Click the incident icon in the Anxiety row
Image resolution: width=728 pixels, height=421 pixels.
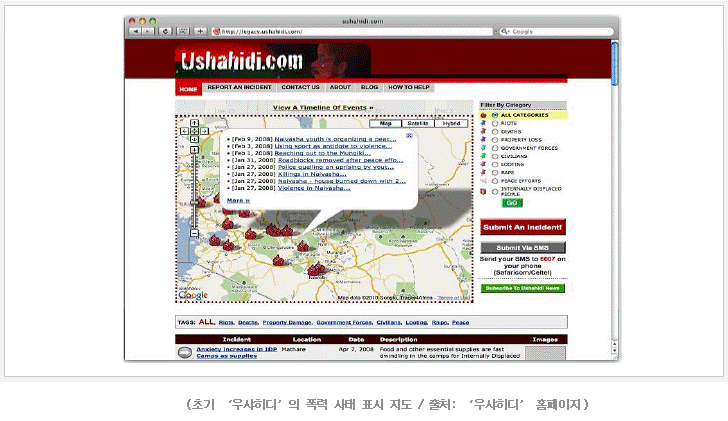pyautogui.click(x=185, y=353)
